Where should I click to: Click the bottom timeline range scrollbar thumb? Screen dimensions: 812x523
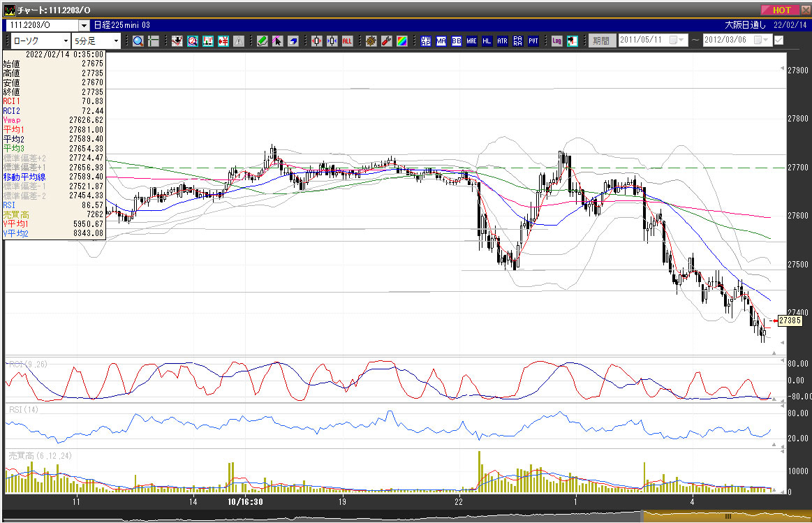(x=726, y=516)
